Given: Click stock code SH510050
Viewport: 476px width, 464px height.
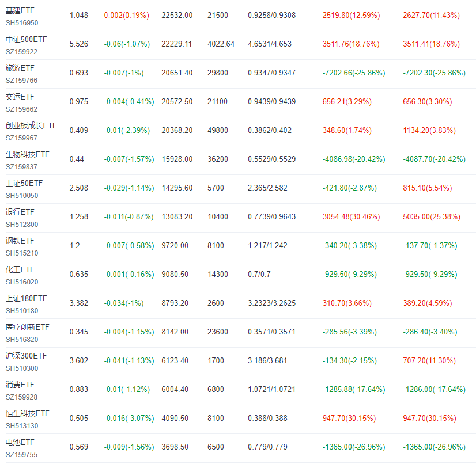Looking at the screenshot, I should [x=22, y=196].
